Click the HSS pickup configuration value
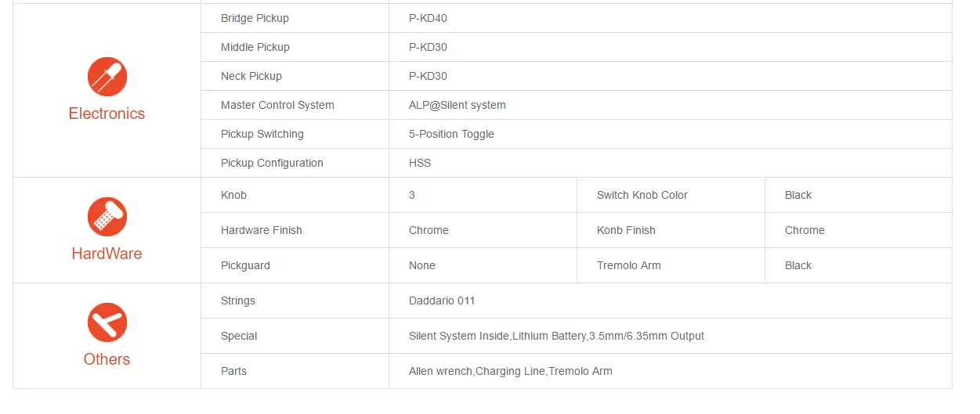This screenshot has width=980, height=414. click(x=420, y=163)
